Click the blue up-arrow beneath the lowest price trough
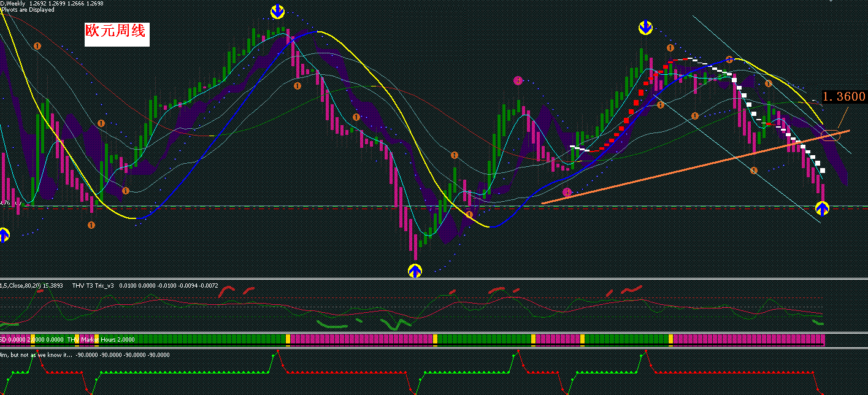Screen dimensions: 868x395 (x=415, y=270)
